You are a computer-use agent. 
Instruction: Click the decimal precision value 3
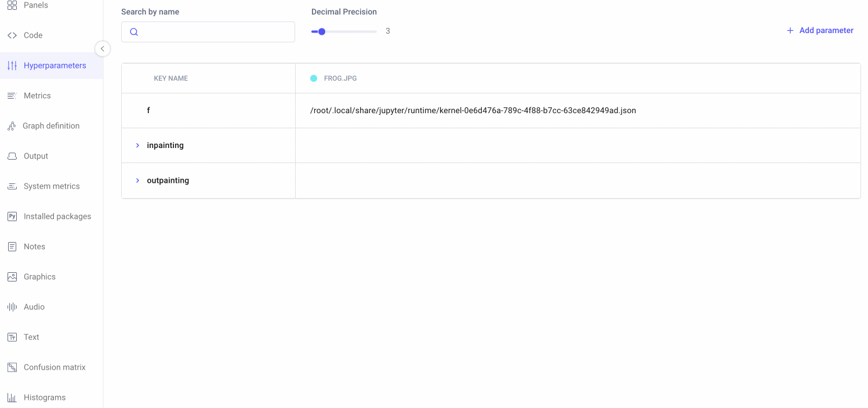coord(388,31)
